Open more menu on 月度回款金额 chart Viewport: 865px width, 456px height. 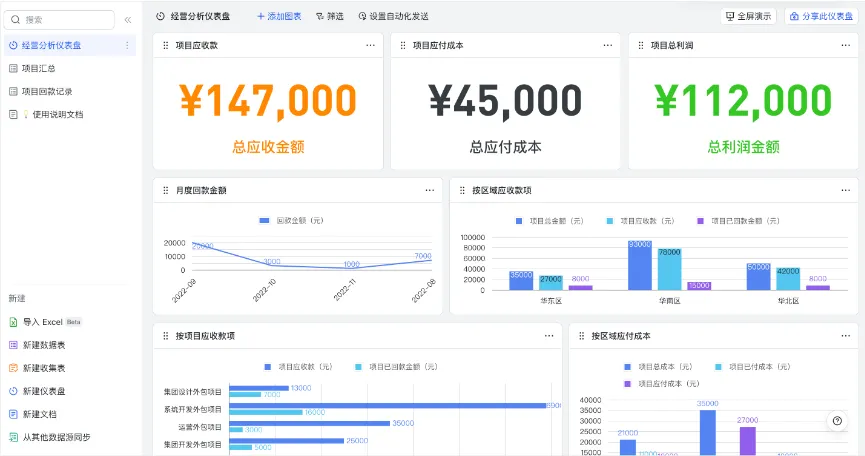[x=430, y=190]
